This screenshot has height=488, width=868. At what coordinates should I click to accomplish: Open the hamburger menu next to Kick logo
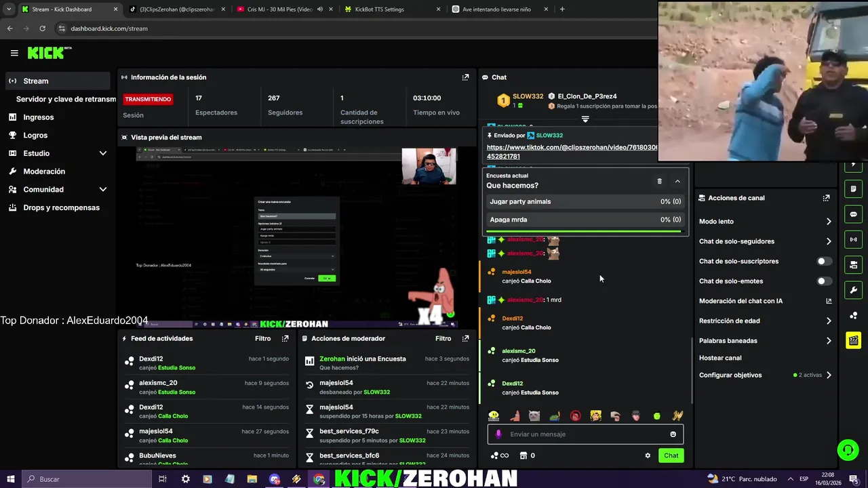(x=14, y=53)
